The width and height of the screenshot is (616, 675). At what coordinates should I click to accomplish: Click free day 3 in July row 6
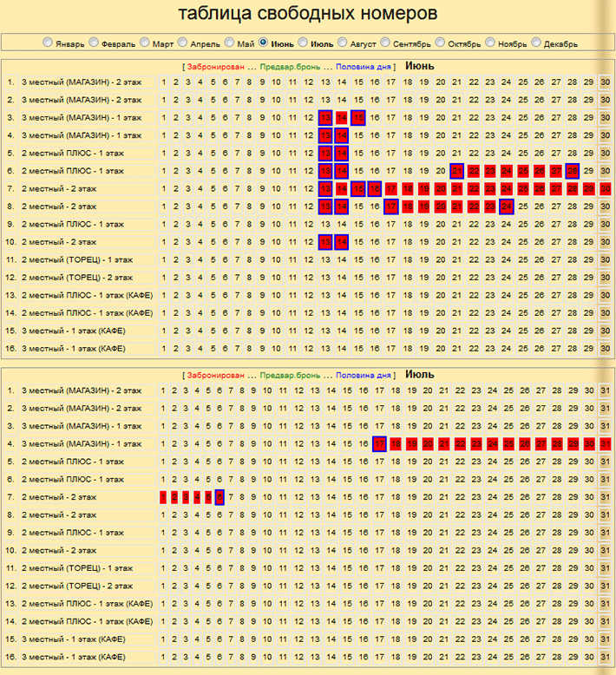tap(186, 480)
